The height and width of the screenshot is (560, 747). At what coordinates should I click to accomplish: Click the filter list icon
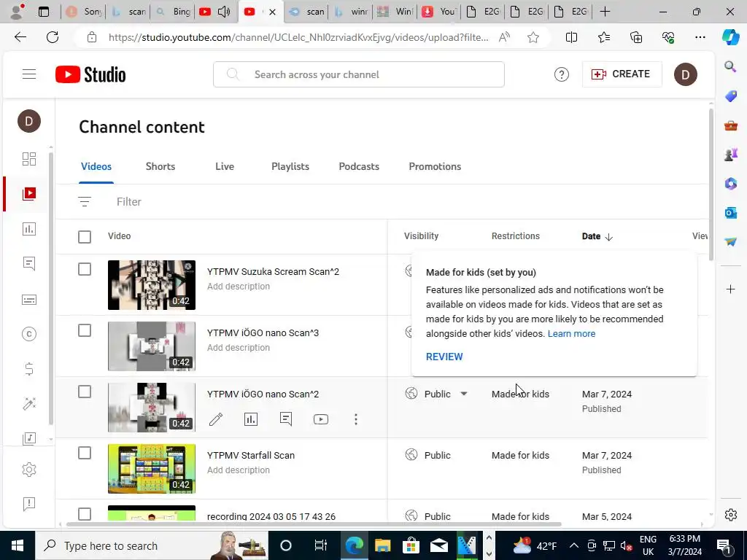(85, 202)
